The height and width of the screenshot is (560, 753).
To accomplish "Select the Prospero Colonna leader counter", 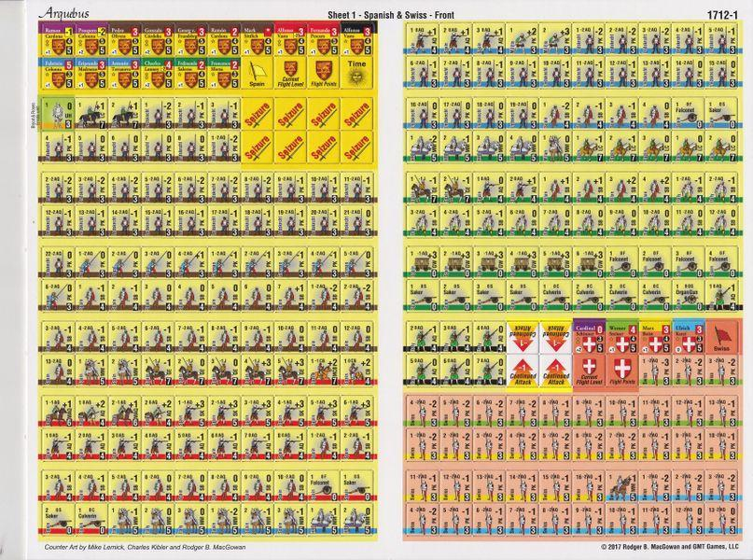I will pyautogui.click(x=91, y=39).
